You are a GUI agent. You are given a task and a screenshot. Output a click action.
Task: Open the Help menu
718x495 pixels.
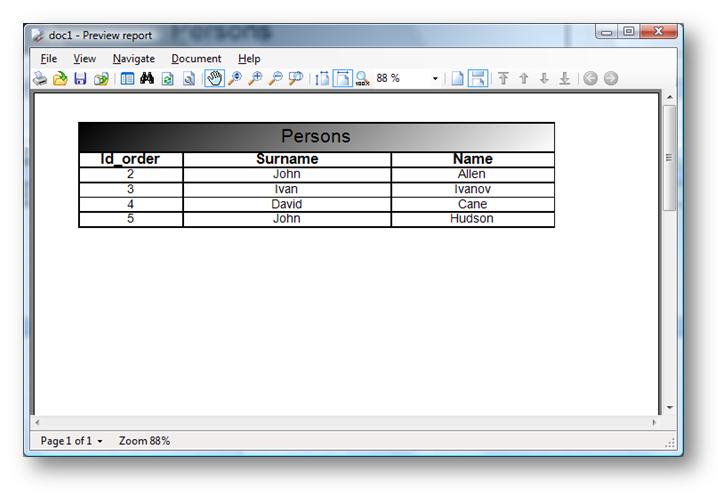coord(249,59)
